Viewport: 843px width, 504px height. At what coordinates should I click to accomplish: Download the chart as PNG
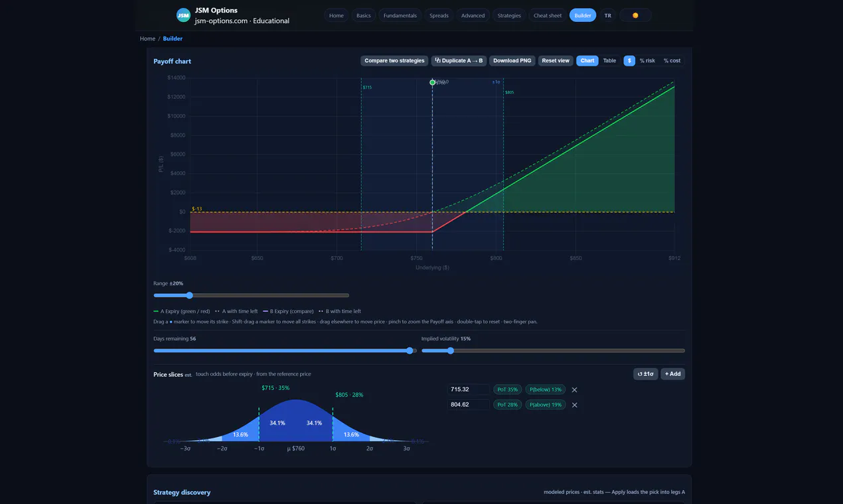coord(512,61)
